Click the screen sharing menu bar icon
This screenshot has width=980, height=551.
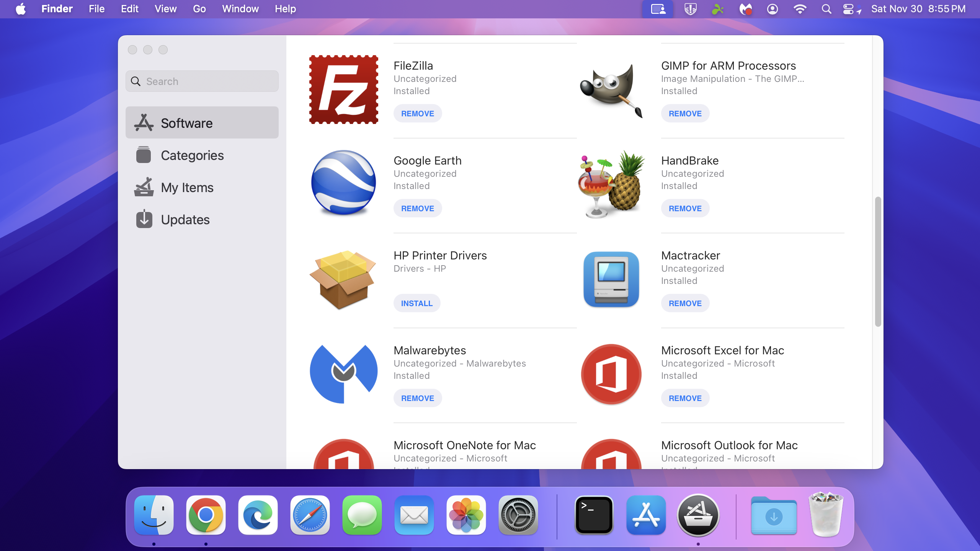(658, 9)
